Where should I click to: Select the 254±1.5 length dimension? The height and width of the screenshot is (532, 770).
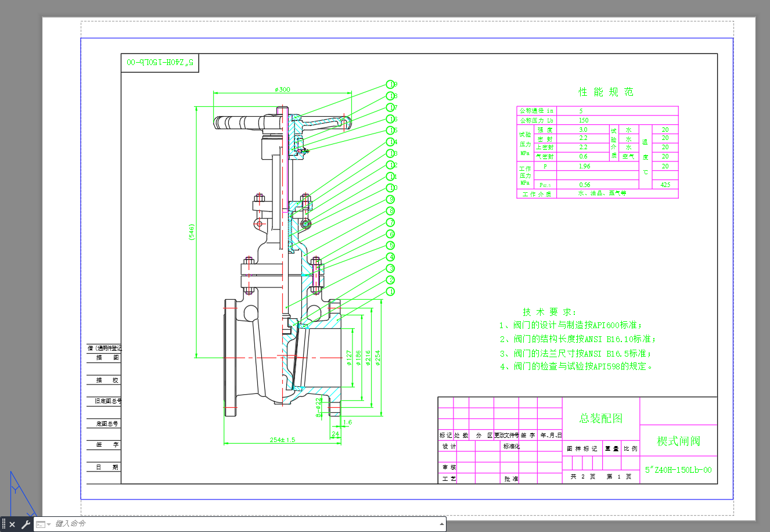coord(282,440)
